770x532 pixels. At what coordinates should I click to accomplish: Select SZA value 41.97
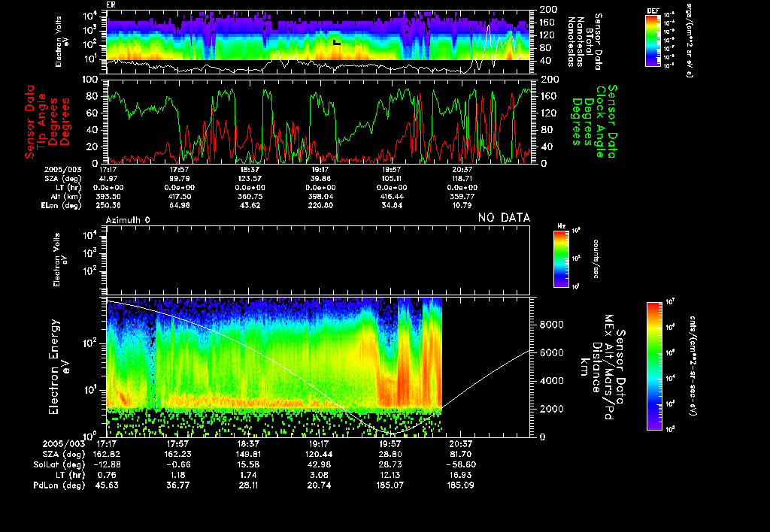tap(108, 179)
